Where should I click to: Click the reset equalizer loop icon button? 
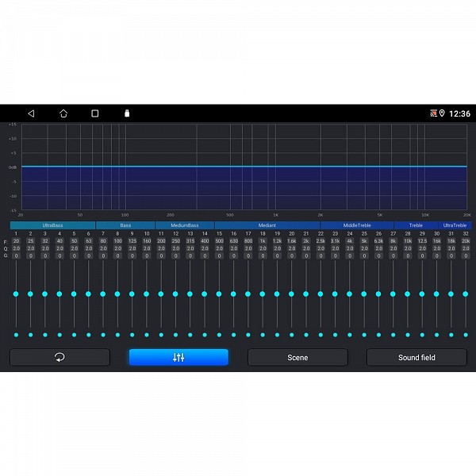59,358
